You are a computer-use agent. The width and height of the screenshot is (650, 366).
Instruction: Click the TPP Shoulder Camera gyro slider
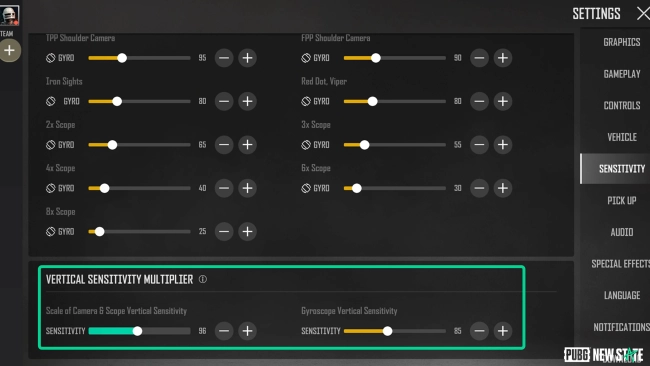pyautogui.click(x=139, y=58)
